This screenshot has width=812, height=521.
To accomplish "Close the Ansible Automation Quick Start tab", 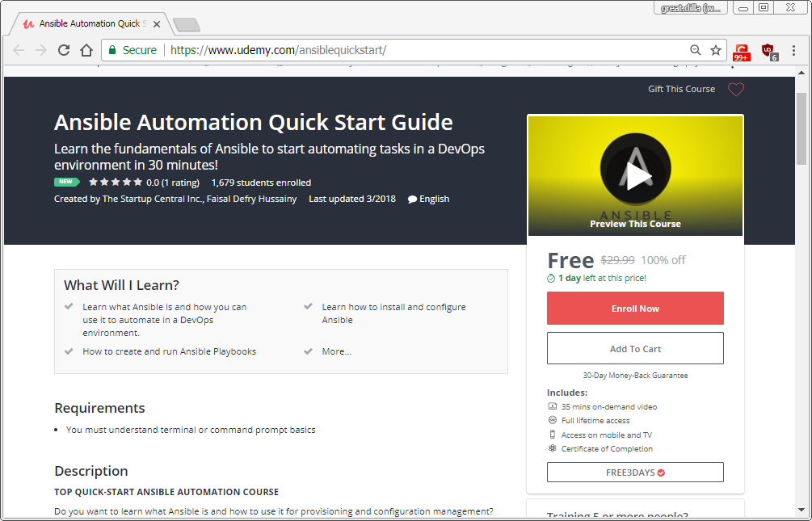I will click(x=157, y=23).
